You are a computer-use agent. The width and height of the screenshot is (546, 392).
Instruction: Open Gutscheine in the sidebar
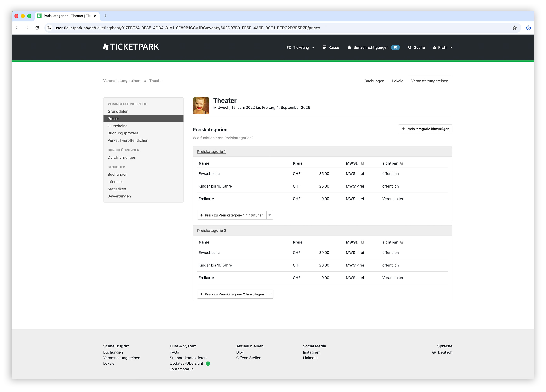(x=117, y=126)
